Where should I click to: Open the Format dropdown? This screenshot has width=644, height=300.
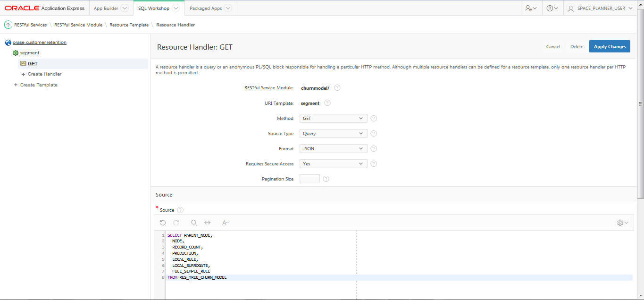coord(333,149)
